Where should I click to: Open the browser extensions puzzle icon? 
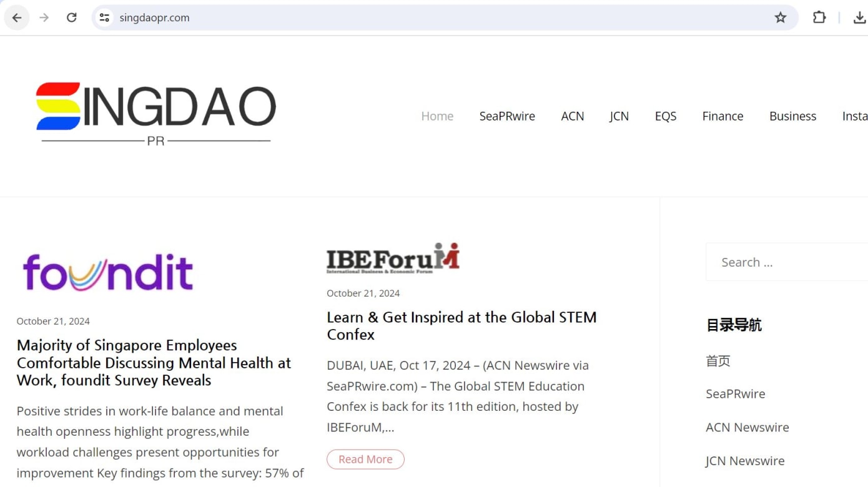pos(819,17)
